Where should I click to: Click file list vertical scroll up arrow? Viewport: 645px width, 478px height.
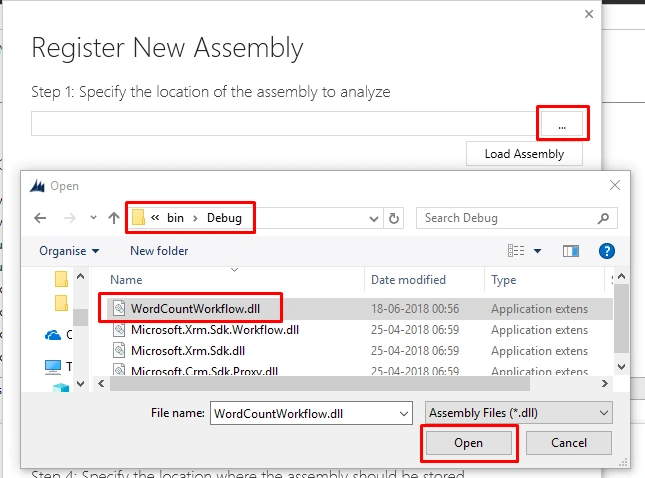pos(621,276)
